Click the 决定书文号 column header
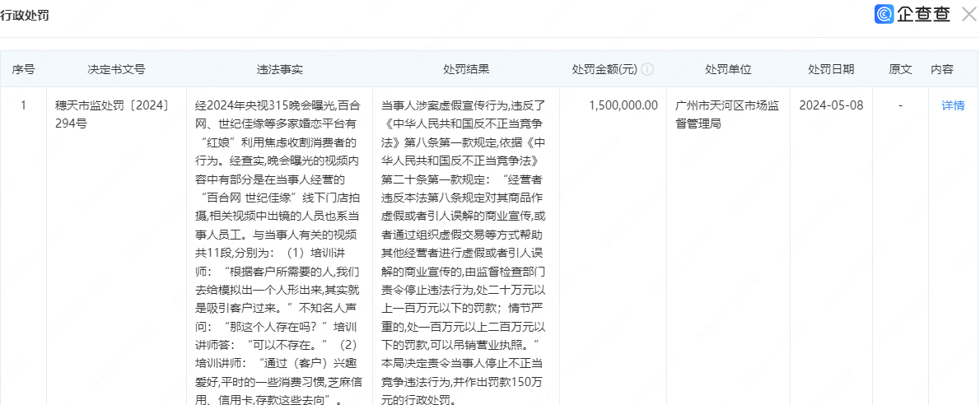 (116, 69)
